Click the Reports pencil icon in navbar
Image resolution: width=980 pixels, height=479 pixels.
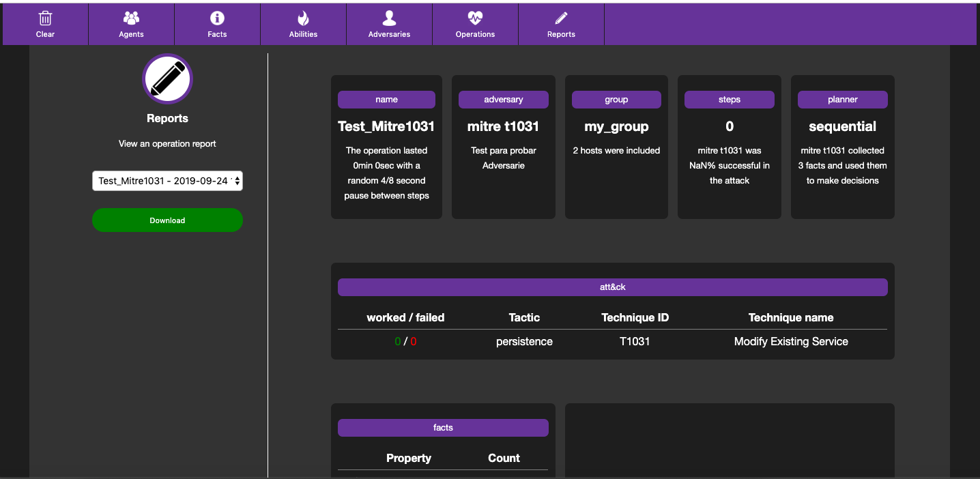point(561,18)
